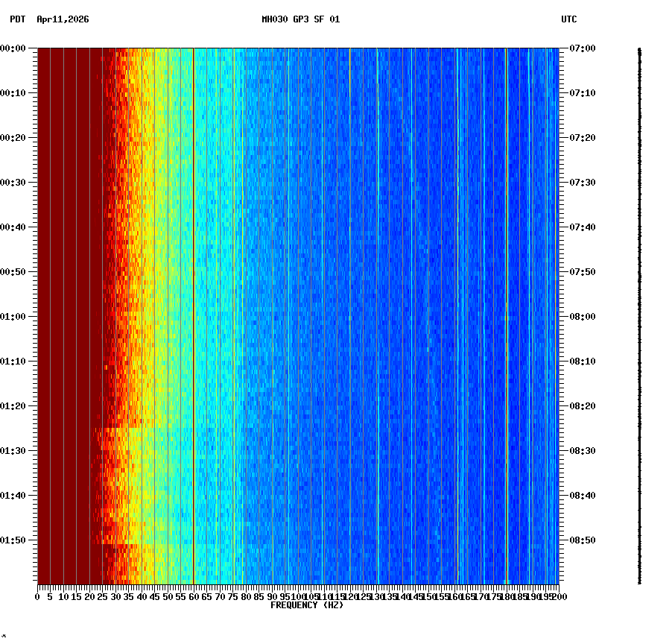Image resolution: width=672 pixels, height=644 pixels.
Task: Click the UTC timezone label
Action: pos(570,20)
